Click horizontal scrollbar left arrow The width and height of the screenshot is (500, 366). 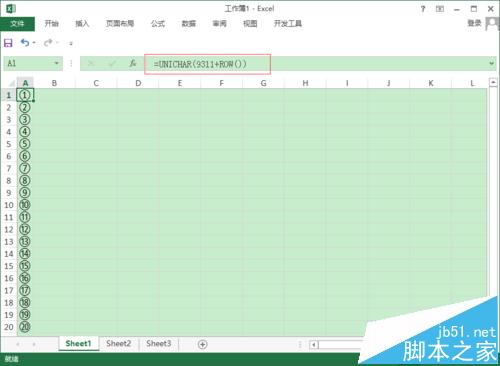click(314, 345)
